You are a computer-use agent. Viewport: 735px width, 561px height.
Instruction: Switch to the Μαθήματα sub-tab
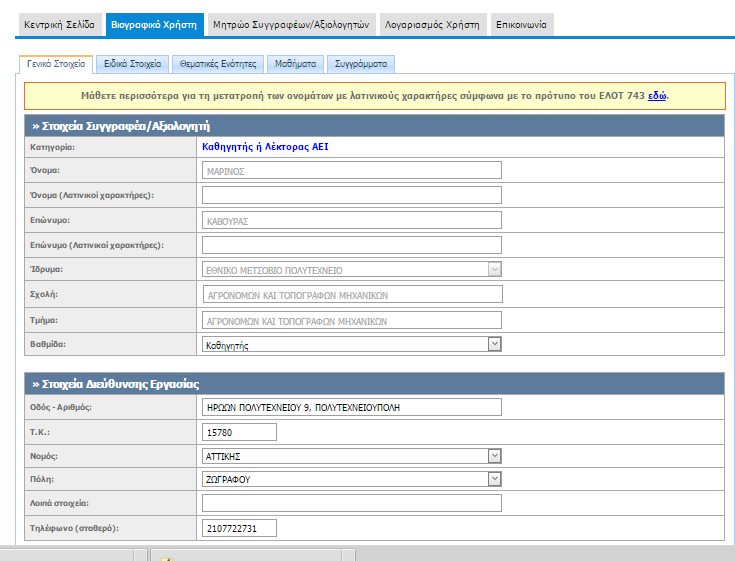pos(295,64)
